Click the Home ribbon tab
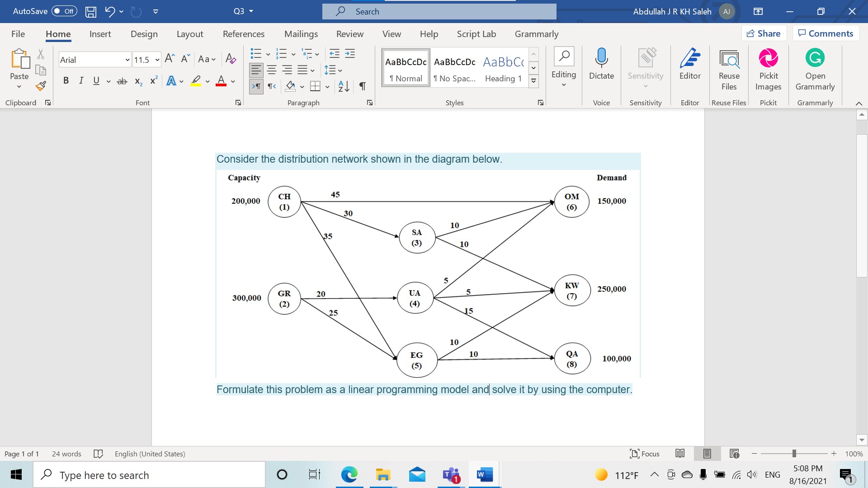 click(x=58, y=34)
